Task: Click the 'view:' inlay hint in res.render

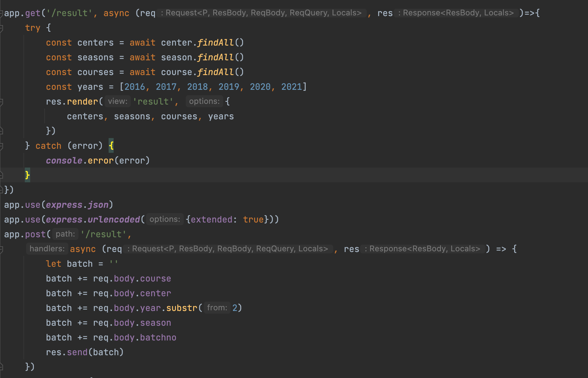Action: [117, 102]
